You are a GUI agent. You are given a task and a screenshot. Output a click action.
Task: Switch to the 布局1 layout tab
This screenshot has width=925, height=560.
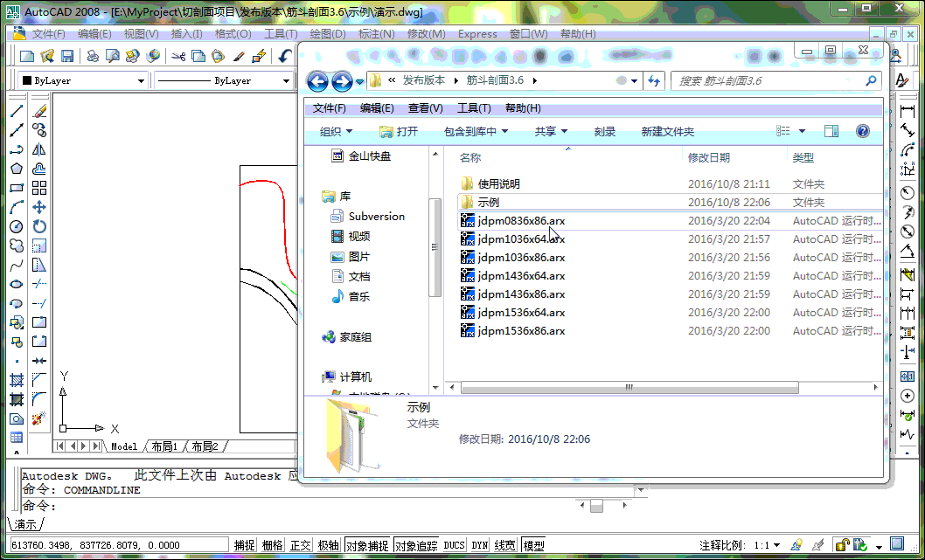click(164, 446)
